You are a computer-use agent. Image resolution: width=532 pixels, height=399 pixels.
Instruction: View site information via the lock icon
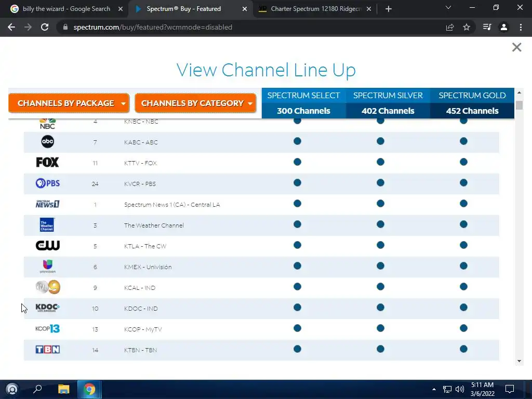click(x=65, y=27)
